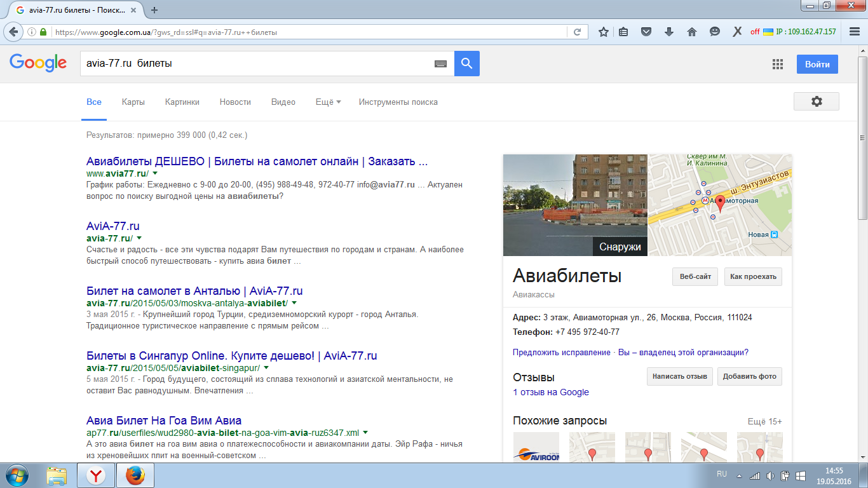Go back with the Firefox back arrow

tap(14, 32)
